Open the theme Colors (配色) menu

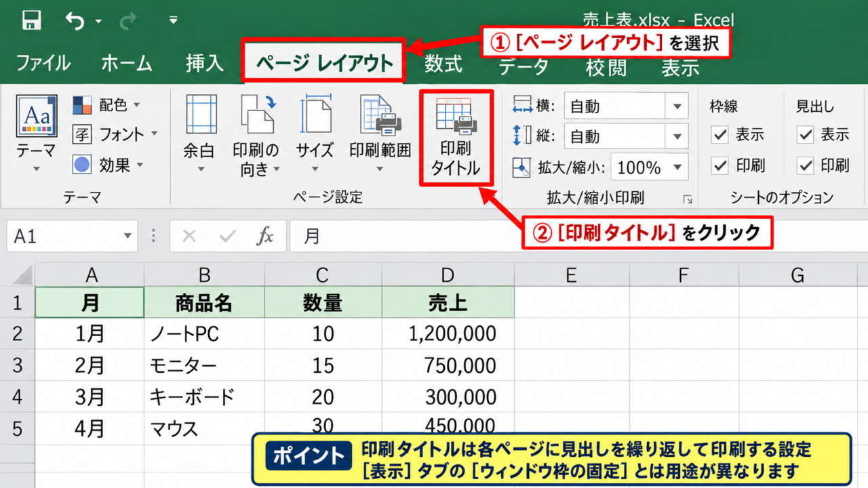[x=106, y=105]
